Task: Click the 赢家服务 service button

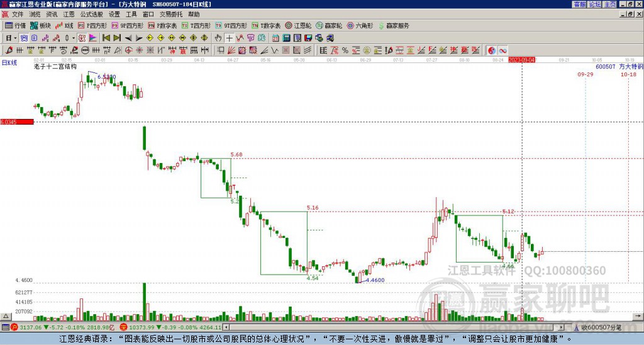Action: [x=394, y=25]
